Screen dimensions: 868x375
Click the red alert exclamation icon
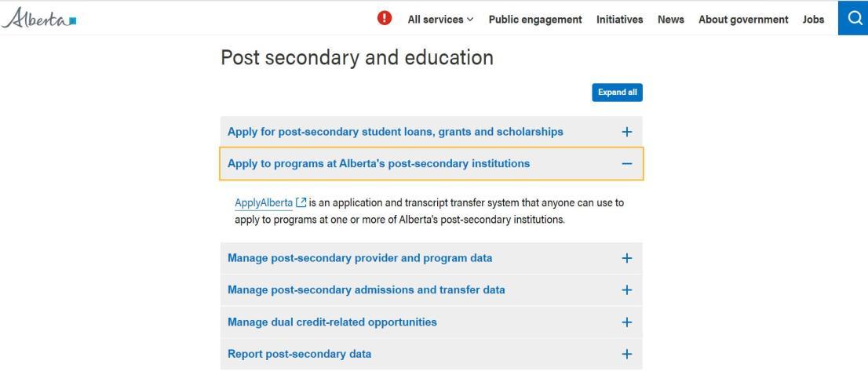pos(385,18)
